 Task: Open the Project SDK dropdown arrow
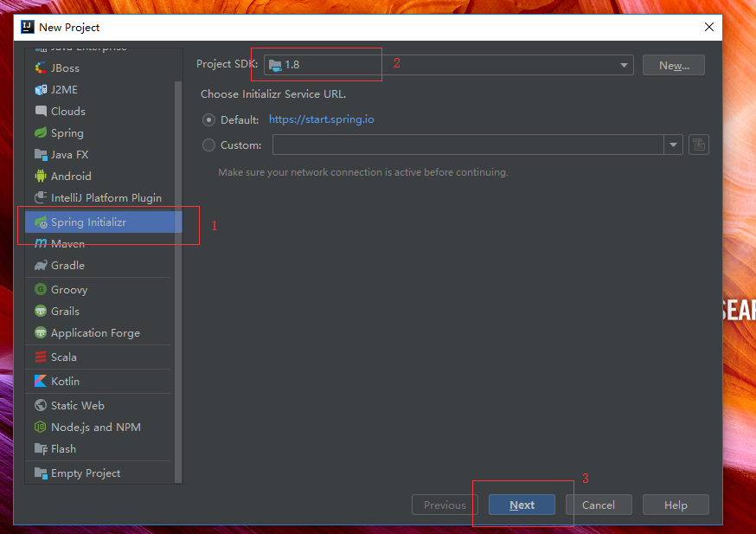624,65
